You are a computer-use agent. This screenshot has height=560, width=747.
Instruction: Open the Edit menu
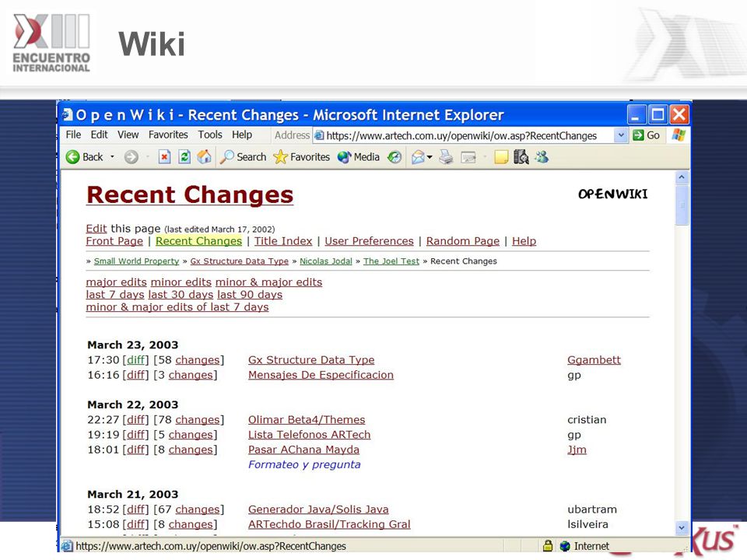pos(99,135)
